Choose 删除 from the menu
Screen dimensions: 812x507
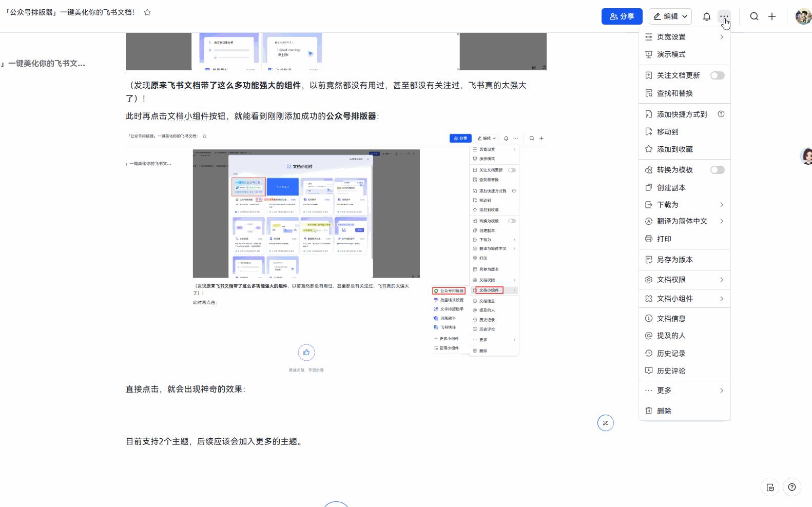(685, 411)
